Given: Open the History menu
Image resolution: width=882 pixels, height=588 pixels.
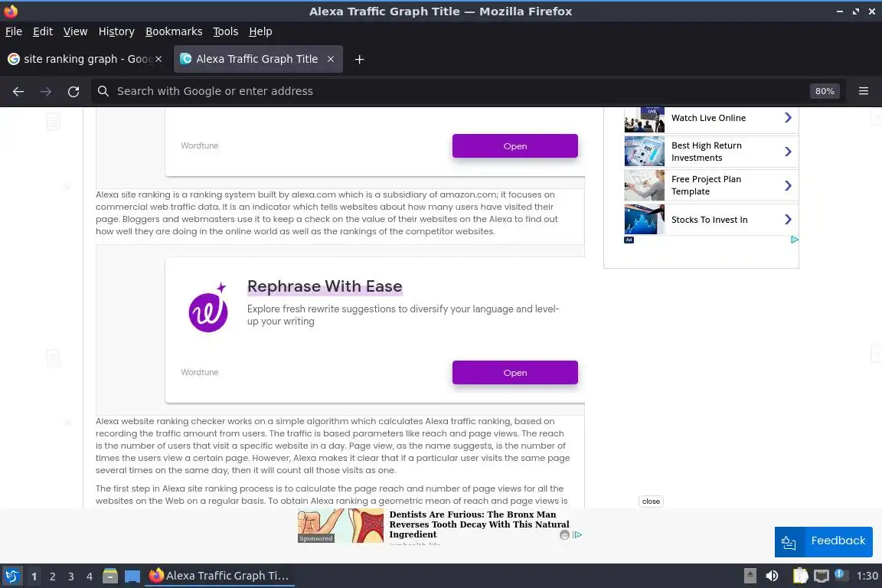Looking at the screenshot, I should (116, 31).
